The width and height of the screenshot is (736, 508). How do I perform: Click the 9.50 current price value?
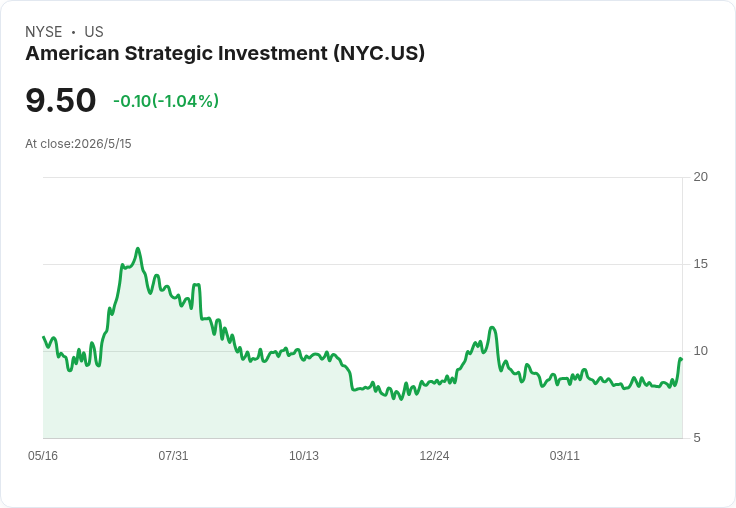(61, 100)
